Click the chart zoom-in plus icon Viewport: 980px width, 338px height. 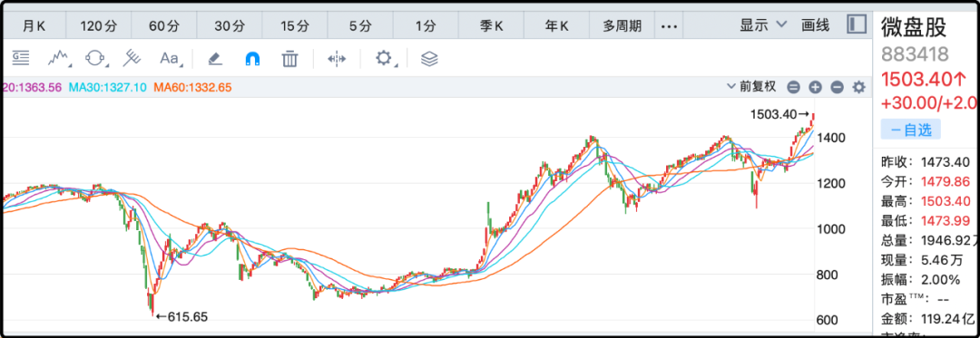coord(815,87)
